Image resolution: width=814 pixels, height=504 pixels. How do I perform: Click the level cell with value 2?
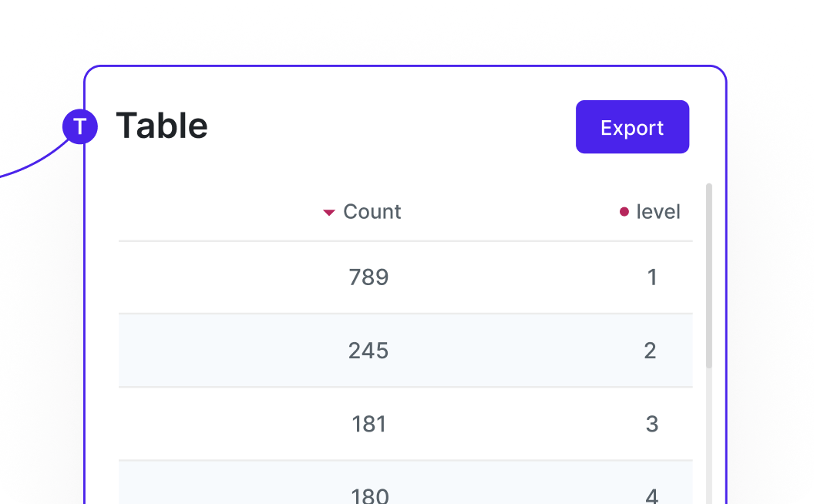[650, 351]
